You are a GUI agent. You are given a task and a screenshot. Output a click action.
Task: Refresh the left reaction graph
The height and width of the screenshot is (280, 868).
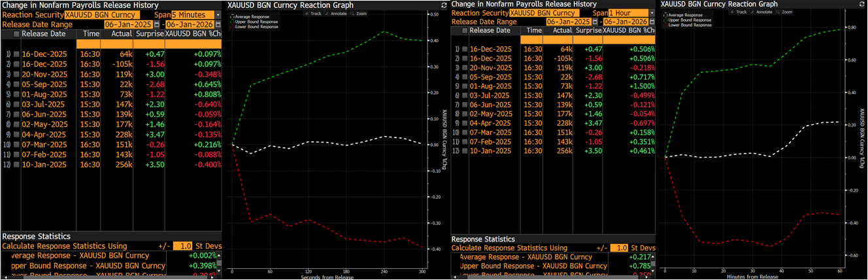click(x=444, y=5)
